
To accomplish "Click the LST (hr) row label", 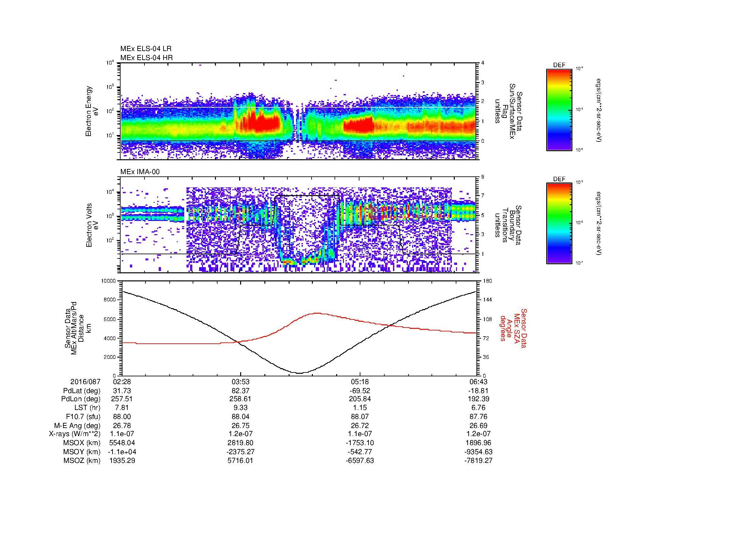I will point(87,408).
